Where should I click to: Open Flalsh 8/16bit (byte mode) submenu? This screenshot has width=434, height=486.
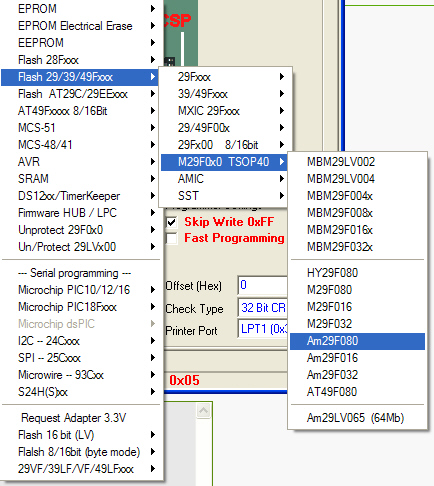(81, 452)
